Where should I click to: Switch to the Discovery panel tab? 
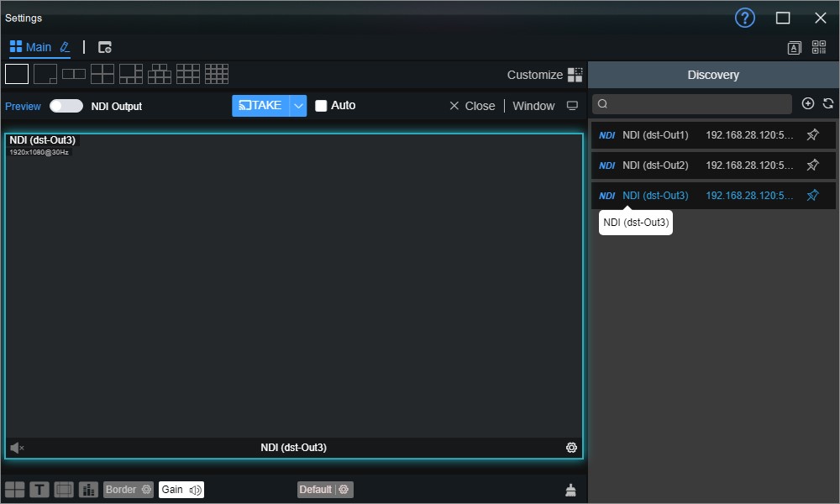[713, 75]
